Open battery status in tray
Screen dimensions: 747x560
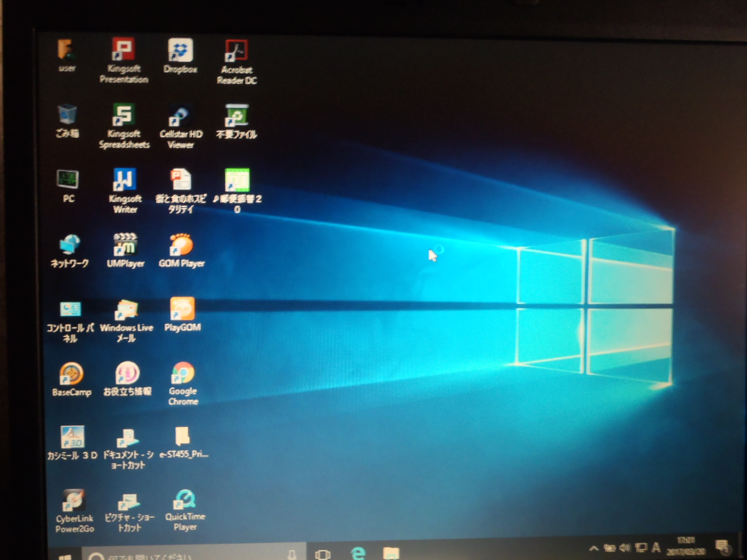pos(610,548)
